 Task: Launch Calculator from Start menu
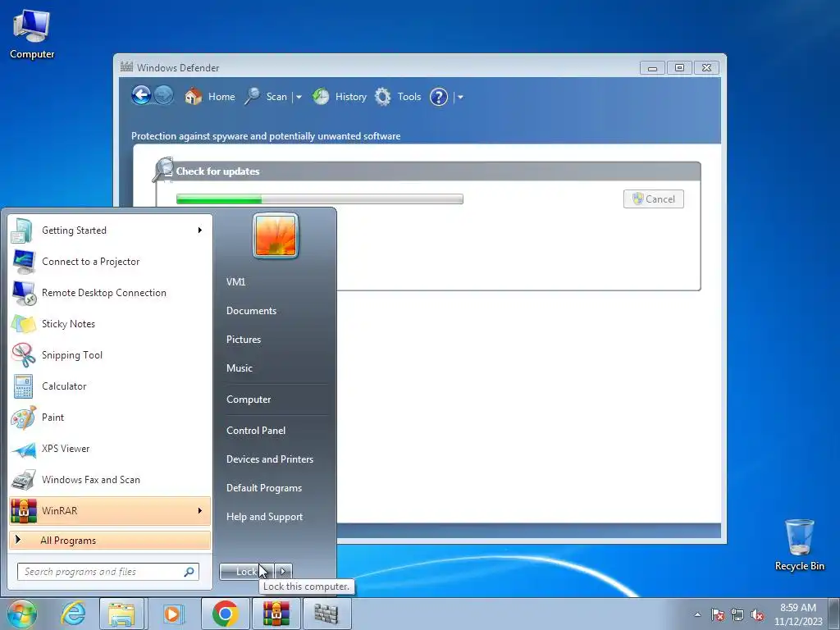point(109,386)
